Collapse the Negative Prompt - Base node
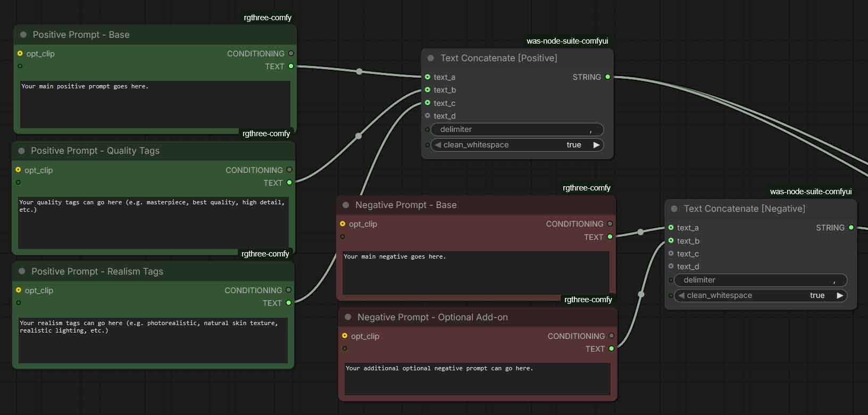The width and height of the screenshot is (868, 415). coord(346,205)
